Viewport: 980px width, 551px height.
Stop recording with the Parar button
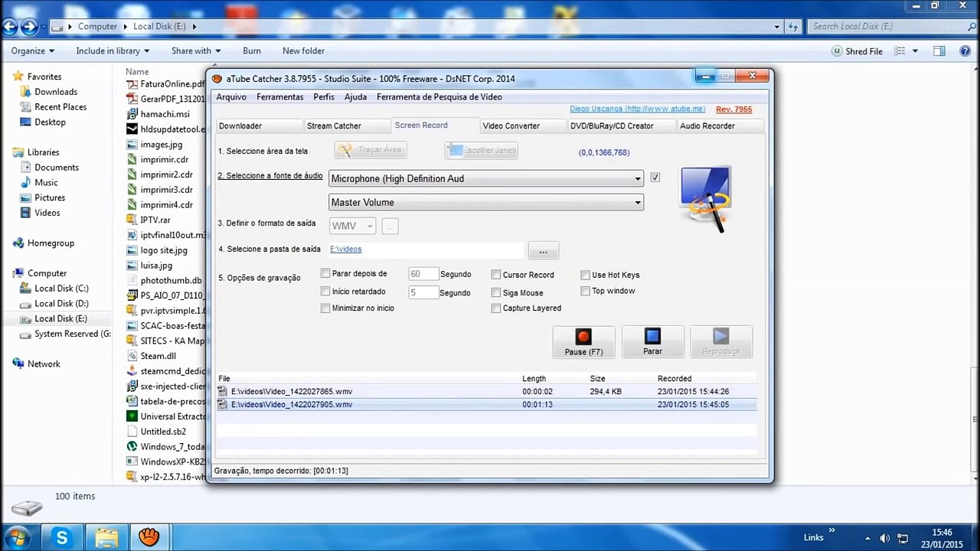tap(652, 342)
